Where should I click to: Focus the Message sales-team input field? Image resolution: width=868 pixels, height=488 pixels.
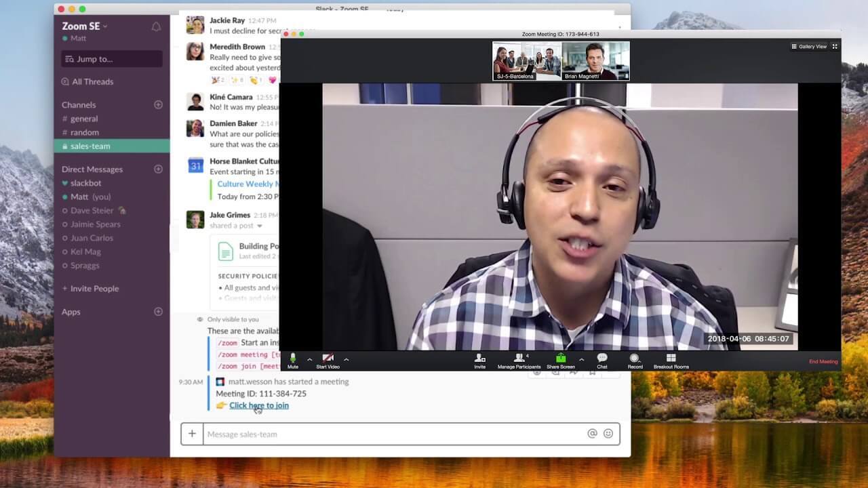tap(393, 434)
